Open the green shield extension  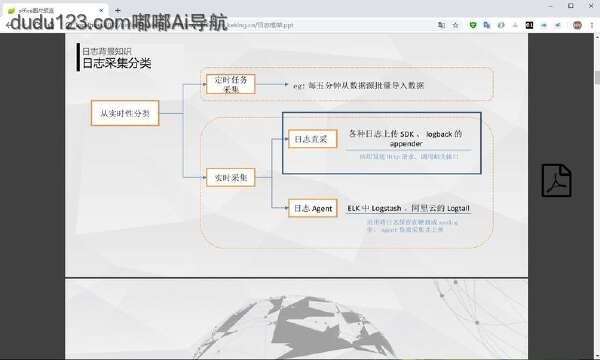pyautogui.click(x=473, y=25)
